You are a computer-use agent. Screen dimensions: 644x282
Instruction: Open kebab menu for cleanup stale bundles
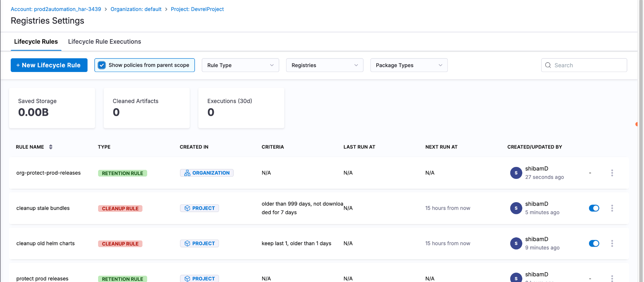tap(612, 208)
